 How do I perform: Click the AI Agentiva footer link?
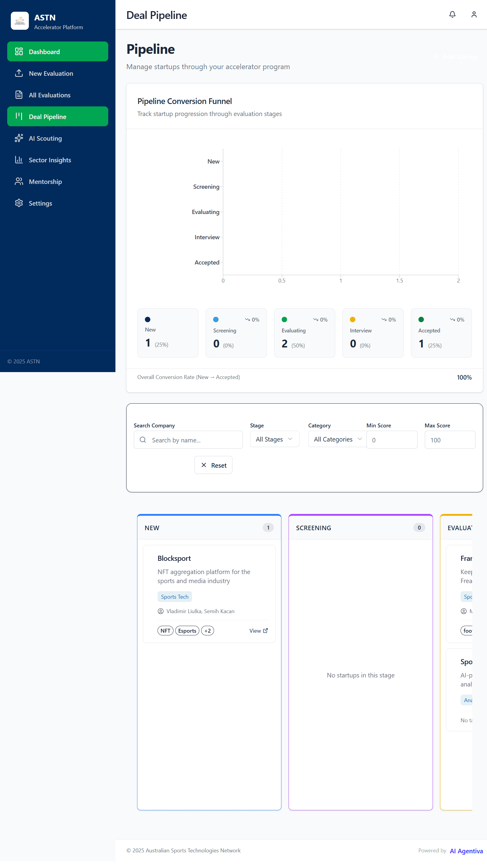pos(466,851)
